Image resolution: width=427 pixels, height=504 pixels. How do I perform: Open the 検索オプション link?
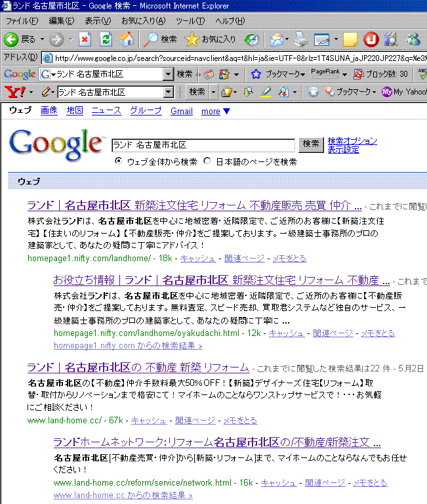coord(352,141)
